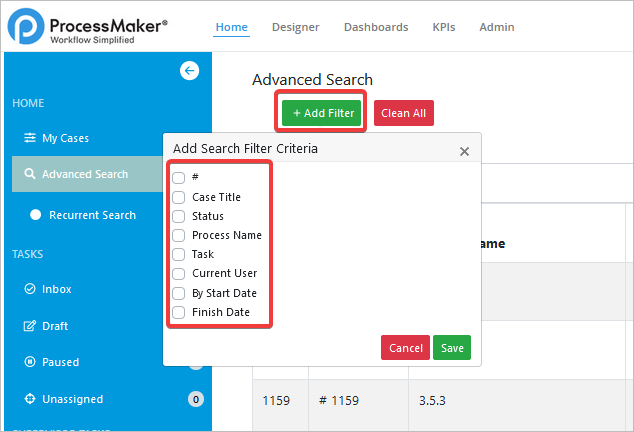Enable the Case Title filter checkbox
Screen dimensions: 634x432
pyautogui.click(x=179, y=197)
